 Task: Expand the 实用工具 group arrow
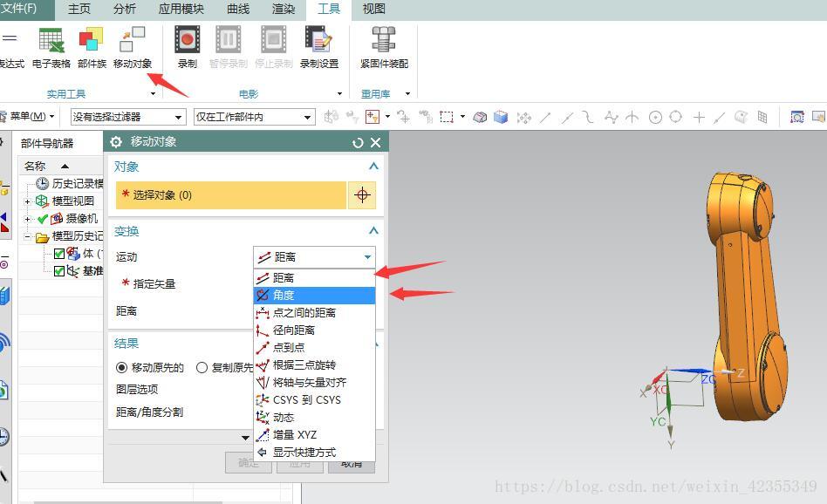[x=153, y=94]
